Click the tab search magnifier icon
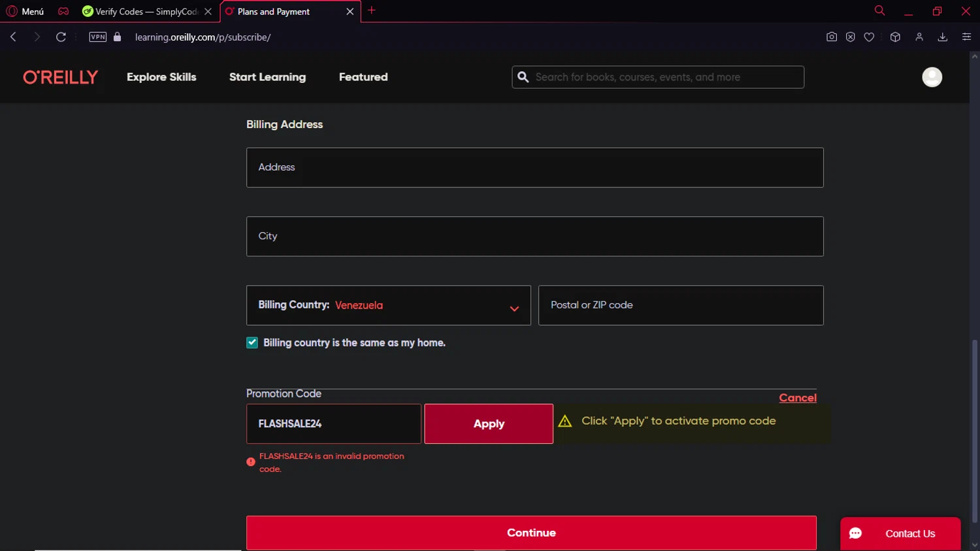 point(879,10)
